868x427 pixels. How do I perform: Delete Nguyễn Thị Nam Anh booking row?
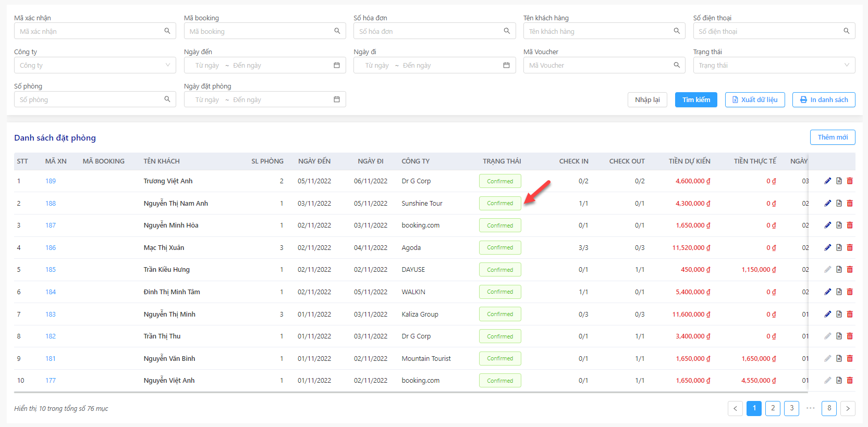(850, 203)
